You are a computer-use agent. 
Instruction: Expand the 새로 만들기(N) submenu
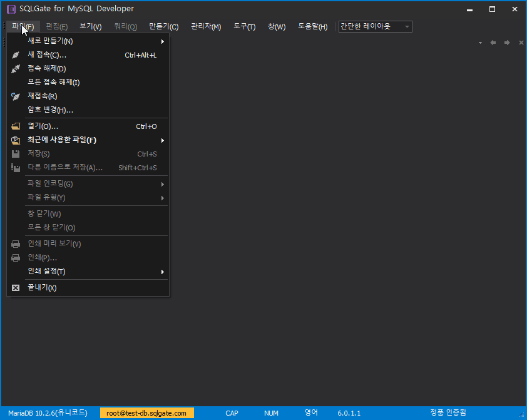(x=88, y=41)
